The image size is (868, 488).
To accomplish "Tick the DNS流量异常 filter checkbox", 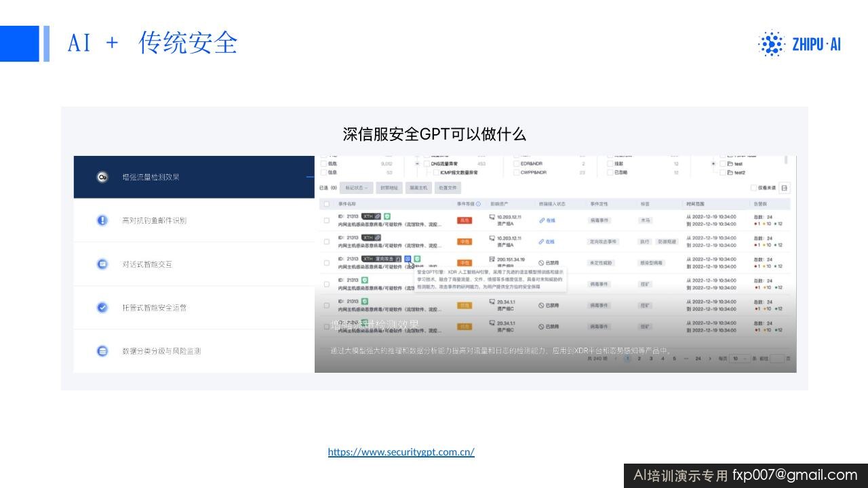I will click(427, 163).
